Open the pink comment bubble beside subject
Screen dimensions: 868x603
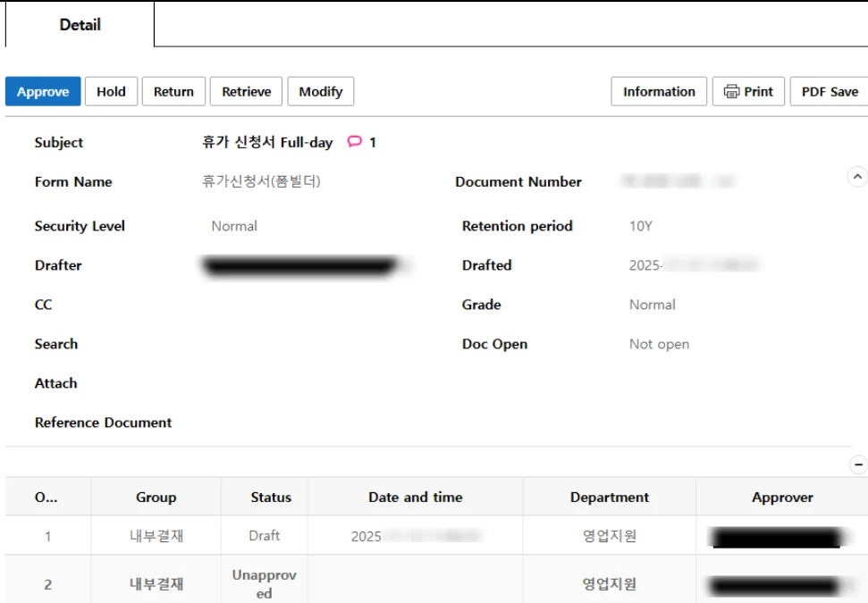[355, 142]
